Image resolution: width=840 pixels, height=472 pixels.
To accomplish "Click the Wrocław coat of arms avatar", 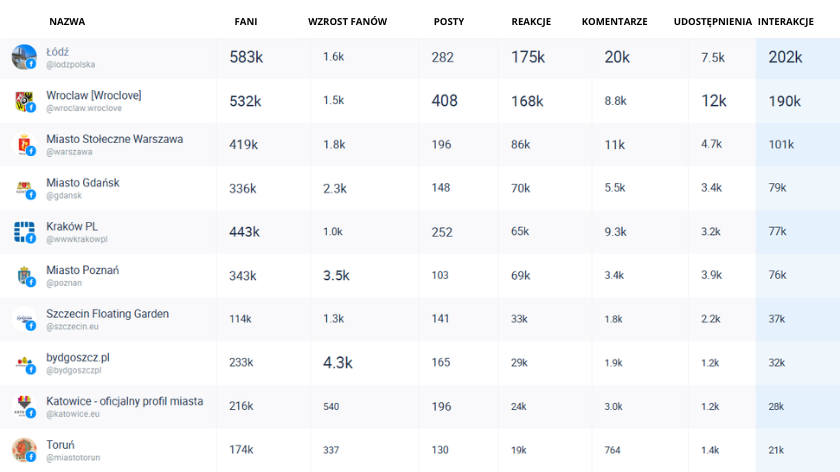I will click(24, 101).
